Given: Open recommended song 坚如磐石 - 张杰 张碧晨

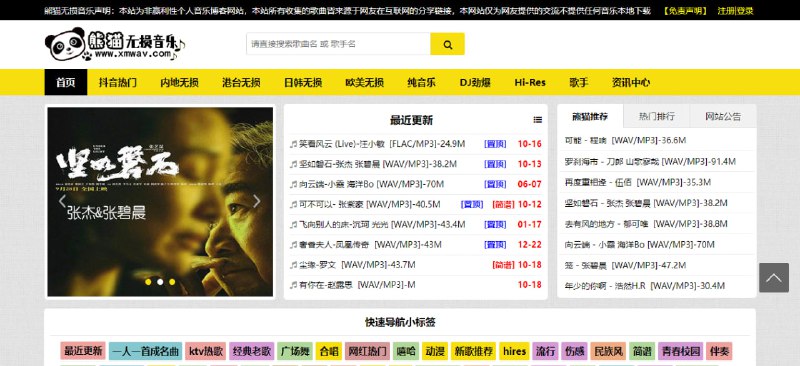Looking at the screenshot, I should 646,203.
